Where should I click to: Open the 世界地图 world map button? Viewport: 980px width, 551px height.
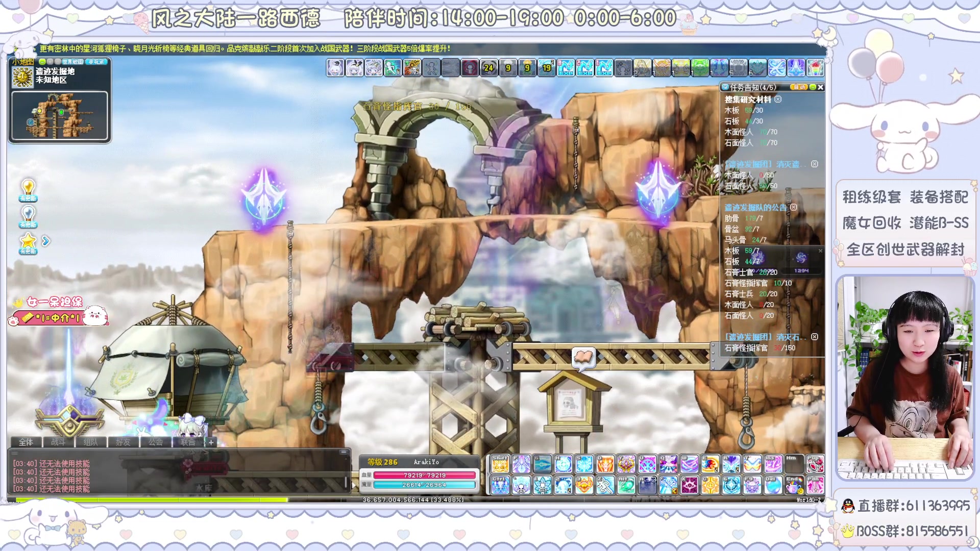(72, 62)
